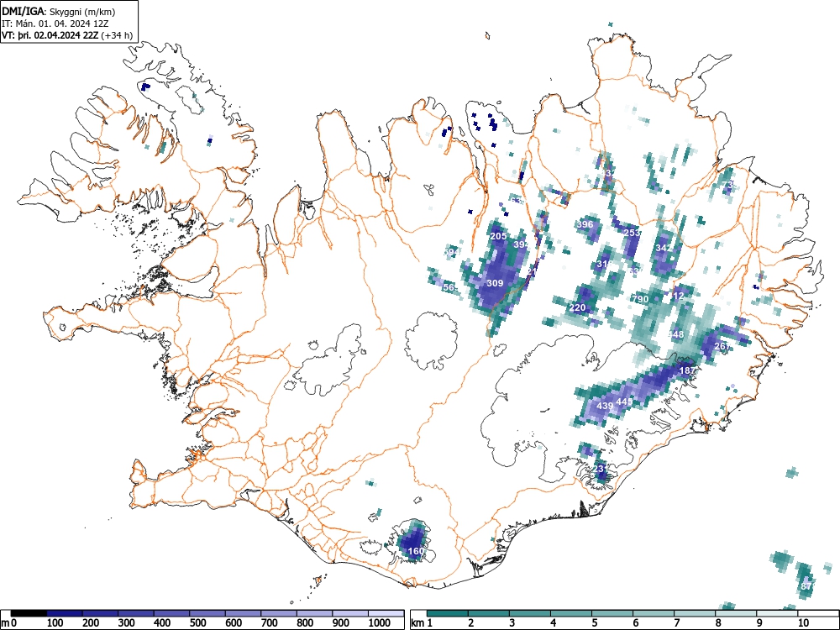
Task: Click the map value label 448
Action: point(675,334)
